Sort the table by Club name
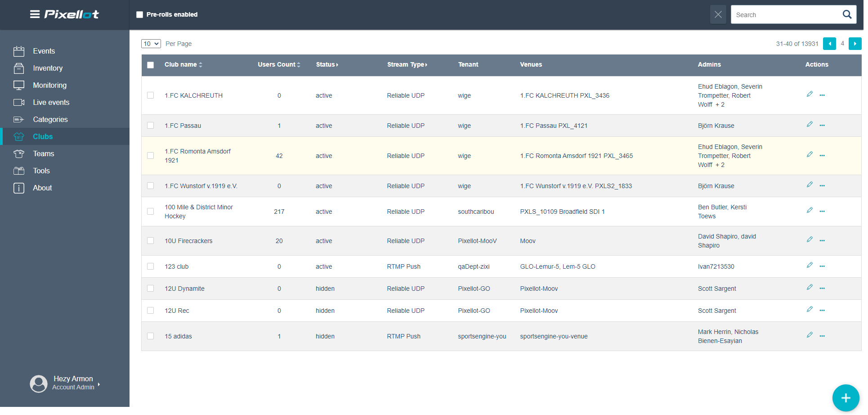Screen dimensions: 868x415 point(183,65)
